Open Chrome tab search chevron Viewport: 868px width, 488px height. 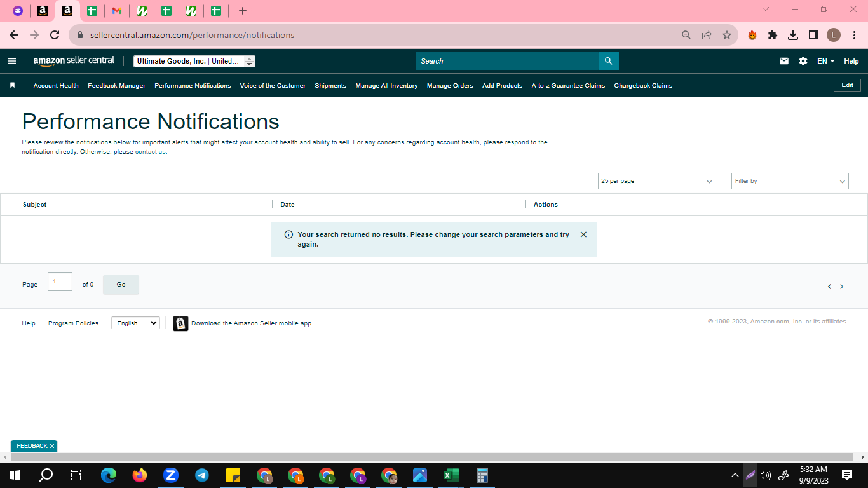click(765, 9)
